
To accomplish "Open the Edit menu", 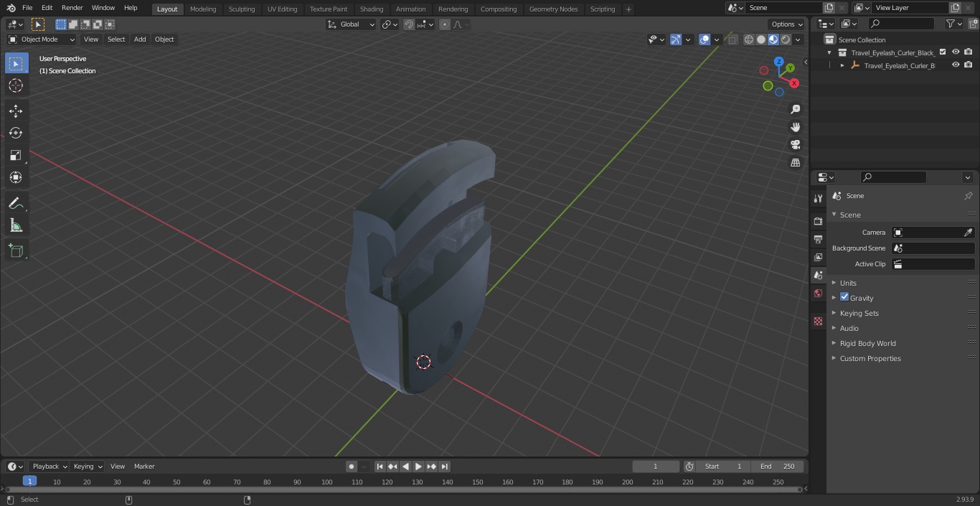I will coord(47,8).
